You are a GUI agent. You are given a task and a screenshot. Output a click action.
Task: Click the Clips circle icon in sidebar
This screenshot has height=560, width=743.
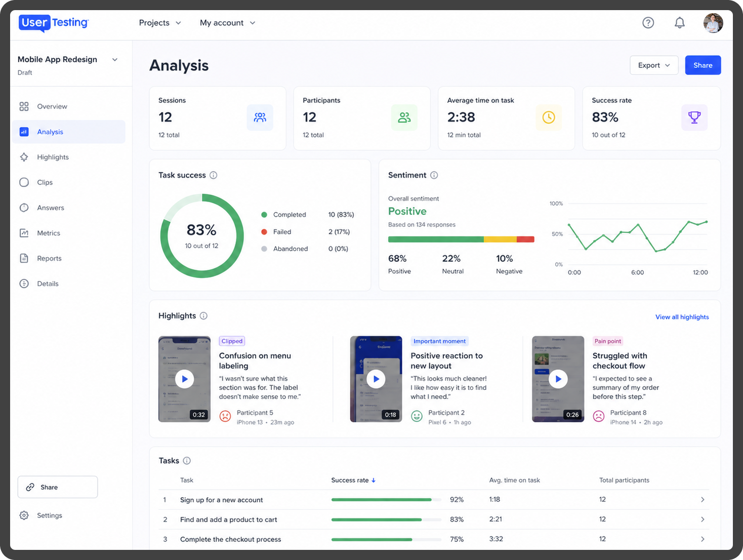tap(24, 182)
